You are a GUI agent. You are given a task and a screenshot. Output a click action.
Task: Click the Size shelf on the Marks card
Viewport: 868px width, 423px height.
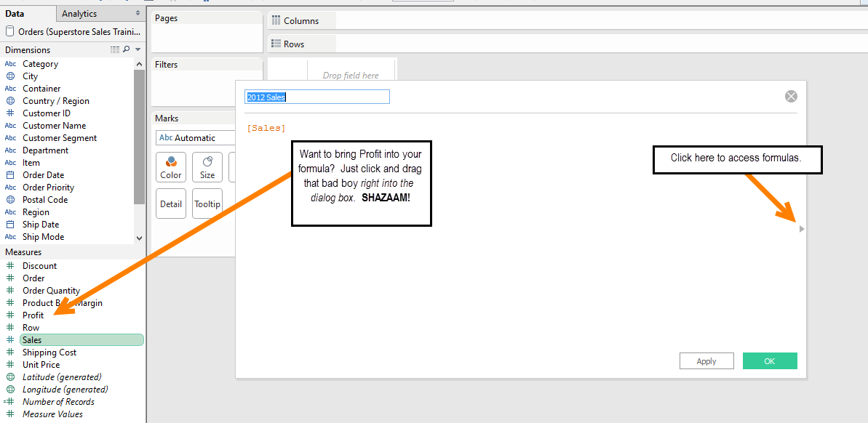coord(207,167)
